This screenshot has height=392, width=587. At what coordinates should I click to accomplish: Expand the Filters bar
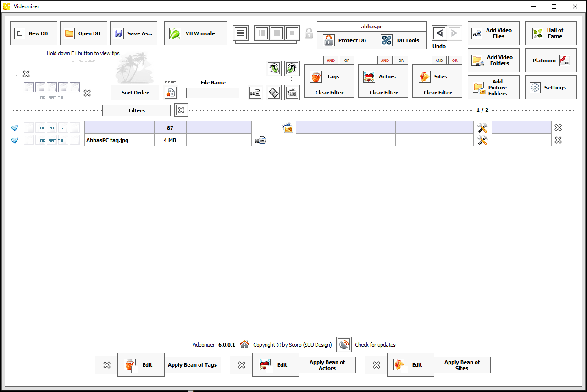(137, 110)
